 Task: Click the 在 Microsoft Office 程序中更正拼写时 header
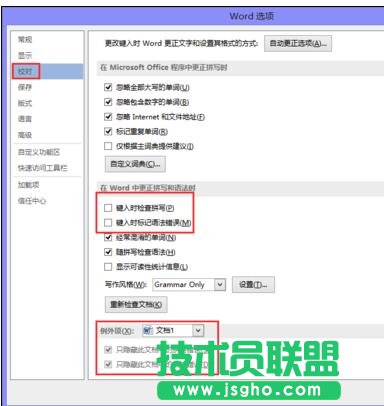click(164, 67)
